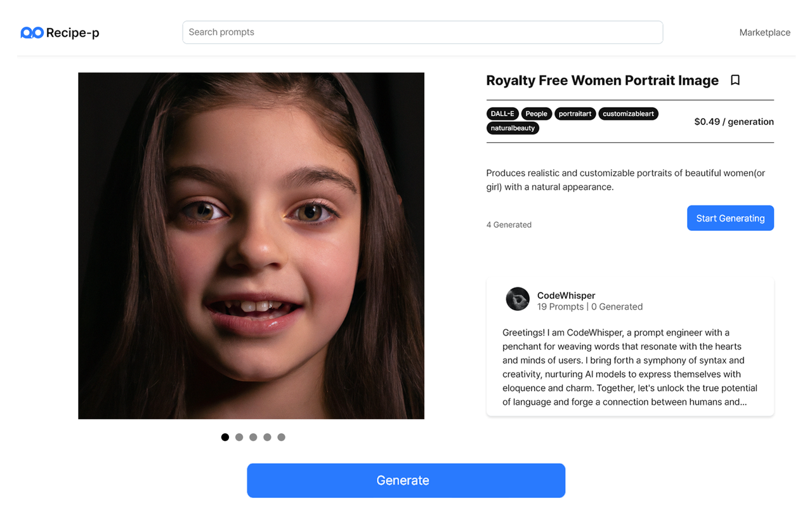Choose the naturalbeauty tag

(x=513, y=128)
